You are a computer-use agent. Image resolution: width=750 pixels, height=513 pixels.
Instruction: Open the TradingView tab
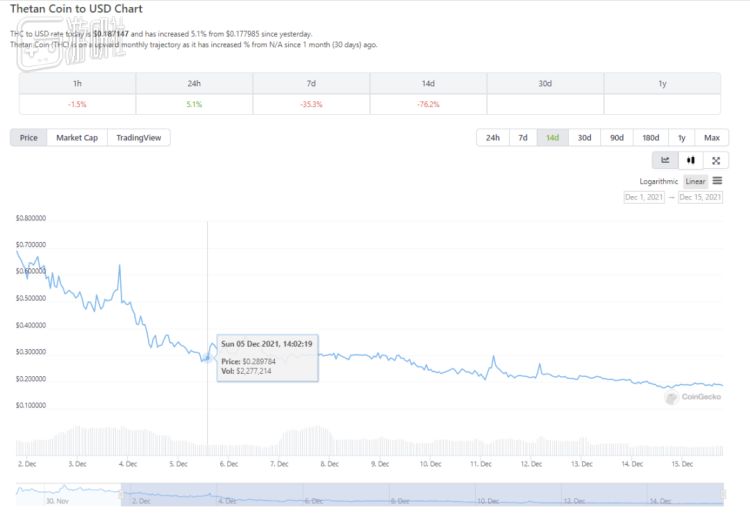[x=138, y=137]
